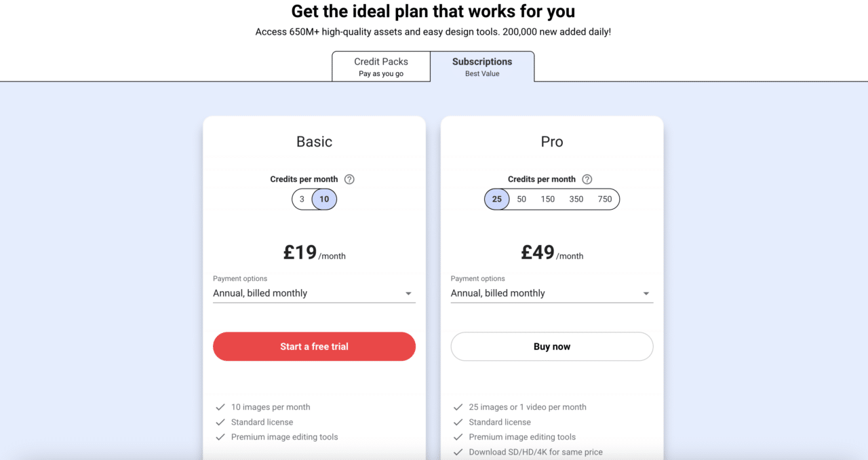The image size is (868, 460).
Task: Switch to the Credit Packs tab
Action: coord(380,66)
